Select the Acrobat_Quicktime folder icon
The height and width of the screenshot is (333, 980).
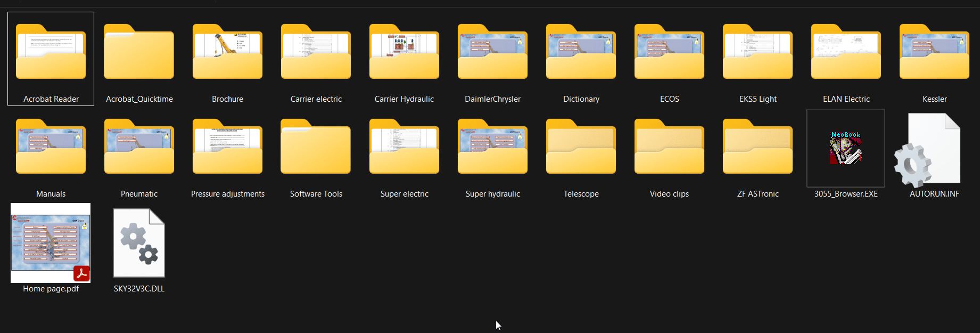pyautogui.click(x=139, y=52)
